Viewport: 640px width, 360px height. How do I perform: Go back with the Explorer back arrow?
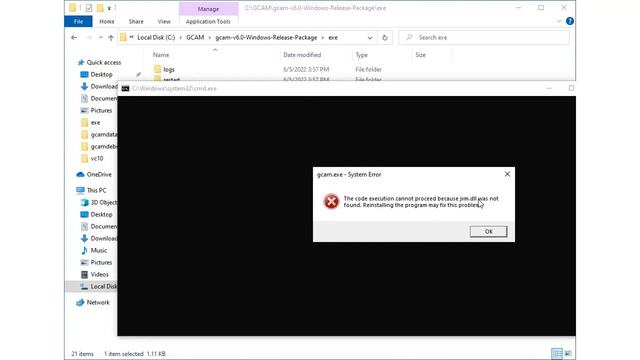pos(74,38)
